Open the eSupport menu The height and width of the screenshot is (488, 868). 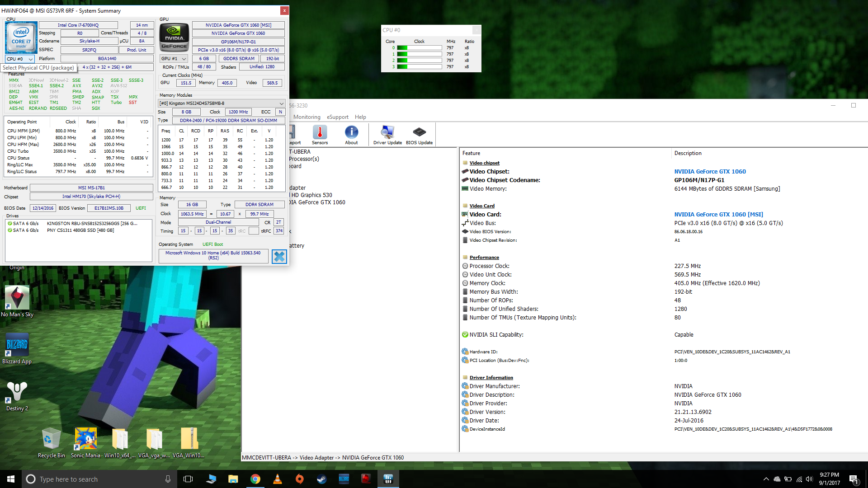[x=338, y=117]
